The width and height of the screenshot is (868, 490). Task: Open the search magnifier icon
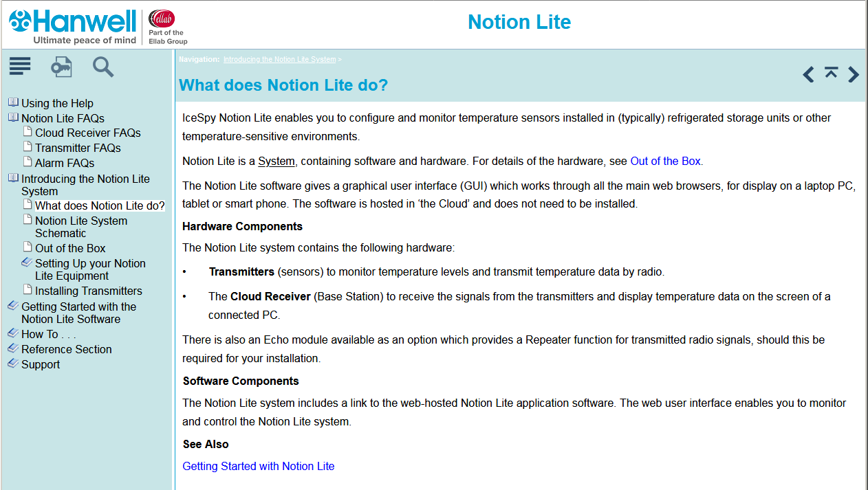pyautogui.click(x=103, y=67)
